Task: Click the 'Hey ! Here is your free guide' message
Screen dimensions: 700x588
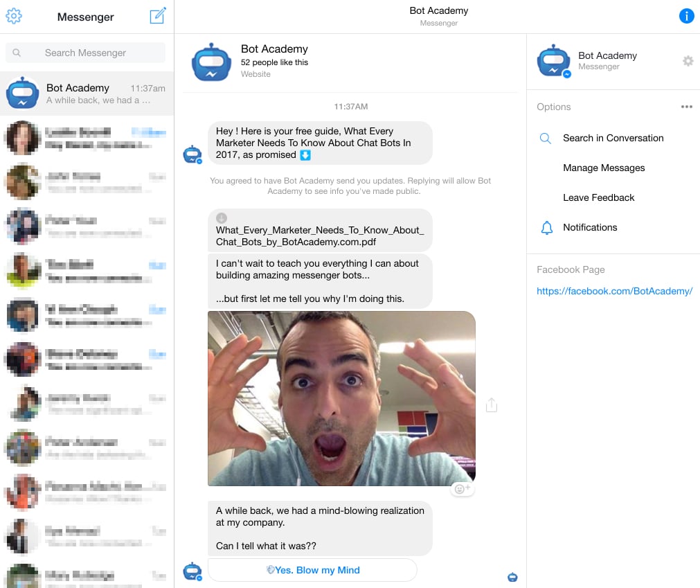Action: (x=320, y=143)
